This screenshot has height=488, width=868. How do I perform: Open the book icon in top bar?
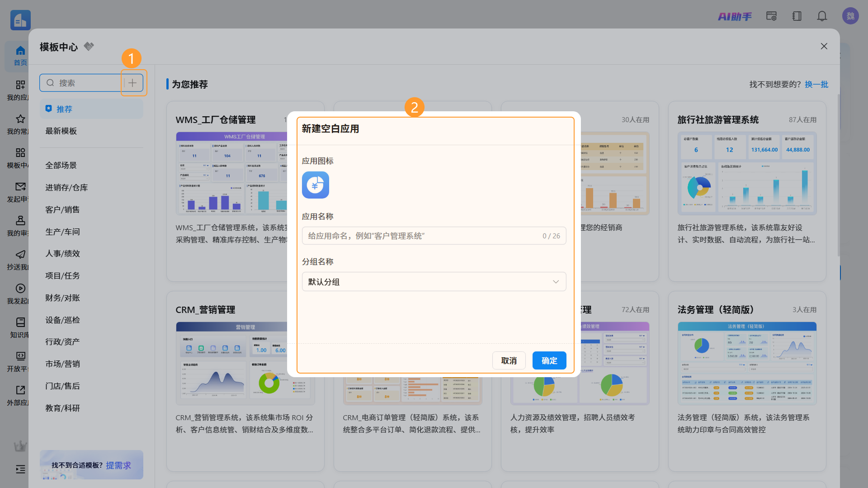click(797, 16)
